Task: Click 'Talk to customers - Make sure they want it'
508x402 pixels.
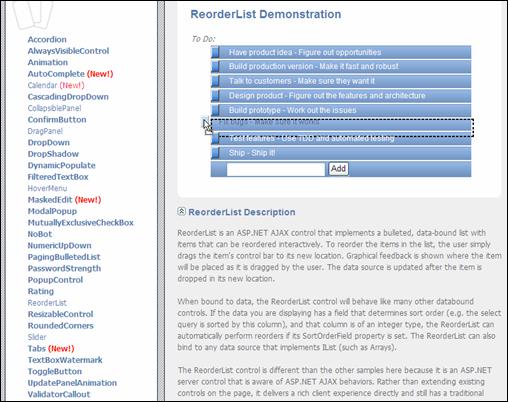Action: (302, 81)
